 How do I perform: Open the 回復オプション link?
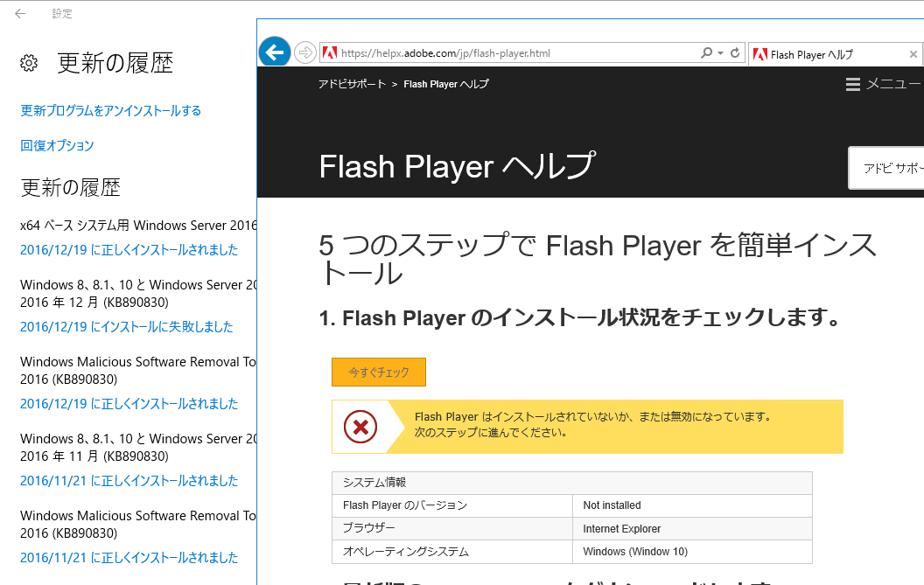(57, 145)
